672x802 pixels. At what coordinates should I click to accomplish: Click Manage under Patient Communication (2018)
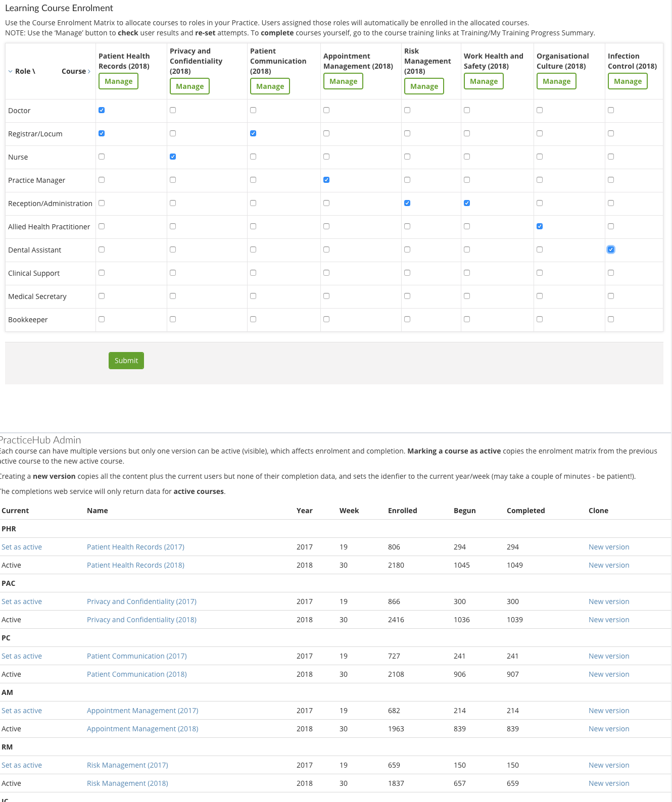click(270, 86)
